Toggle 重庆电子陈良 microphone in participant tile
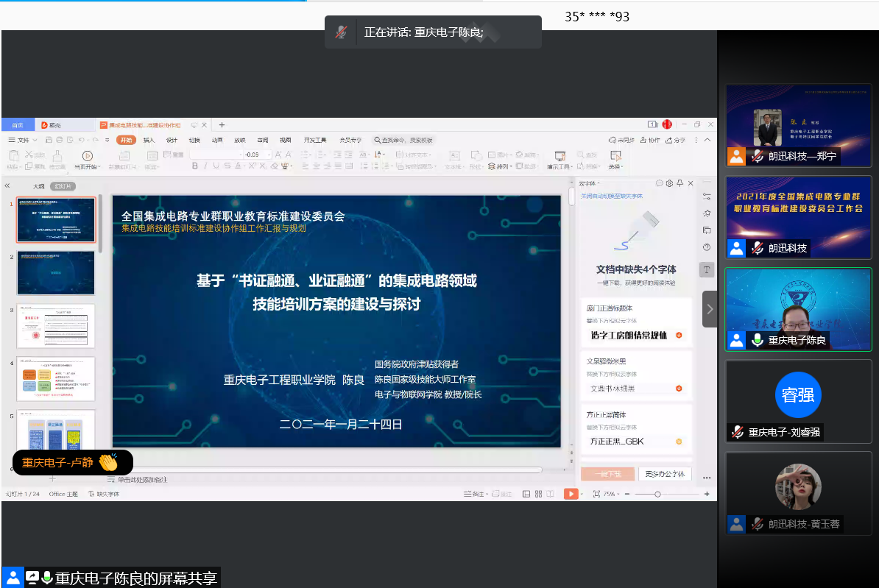The width and height of the screenshot is (879, 588). 756,340
